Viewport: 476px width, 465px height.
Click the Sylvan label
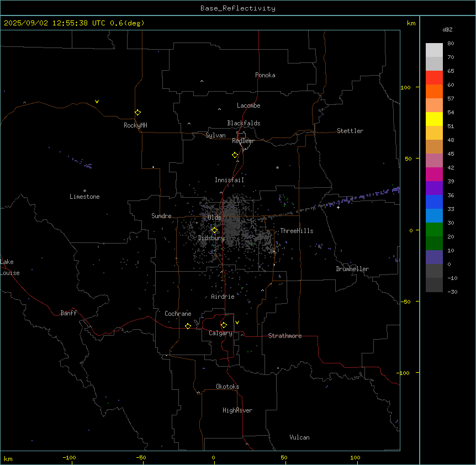[215, 135]
